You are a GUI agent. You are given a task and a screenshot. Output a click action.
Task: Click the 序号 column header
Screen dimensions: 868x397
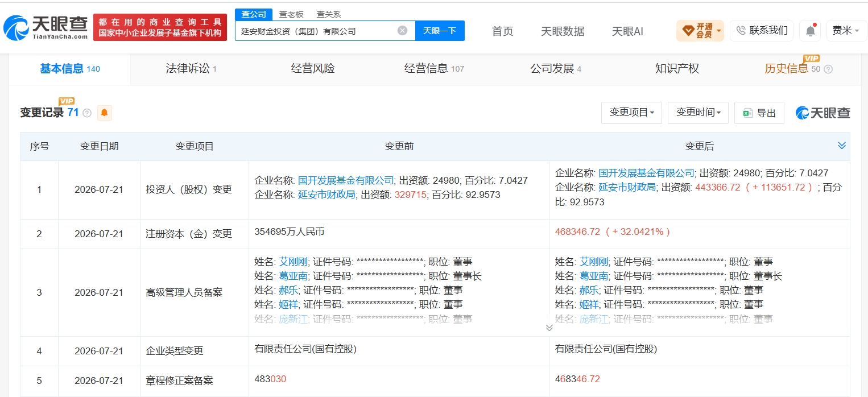point(39,146)
